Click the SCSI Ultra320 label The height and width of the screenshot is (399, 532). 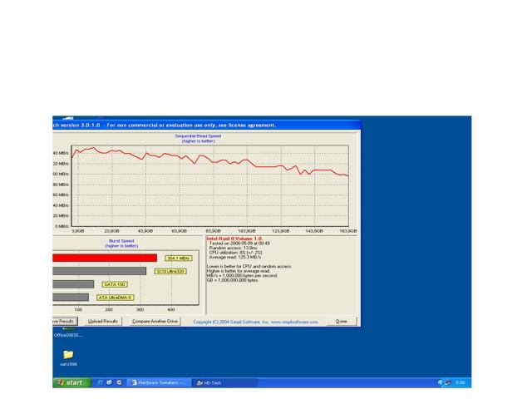pyautogui.click(x=170, y=271)
